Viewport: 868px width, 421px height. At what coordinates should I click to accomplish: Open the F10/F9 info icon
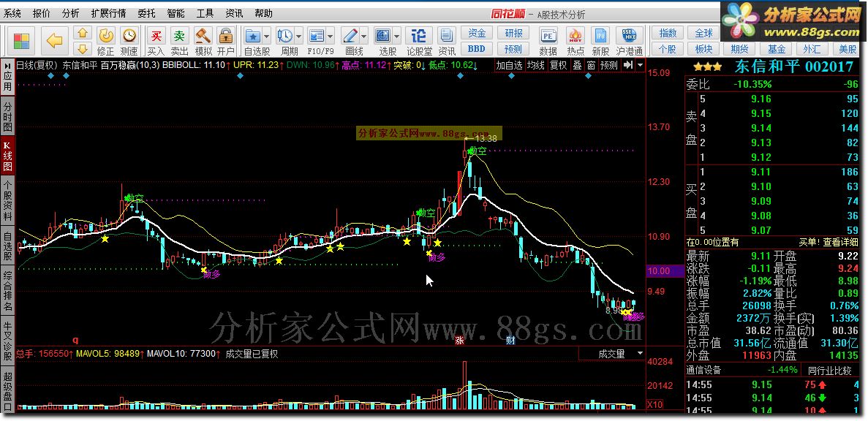317,37
